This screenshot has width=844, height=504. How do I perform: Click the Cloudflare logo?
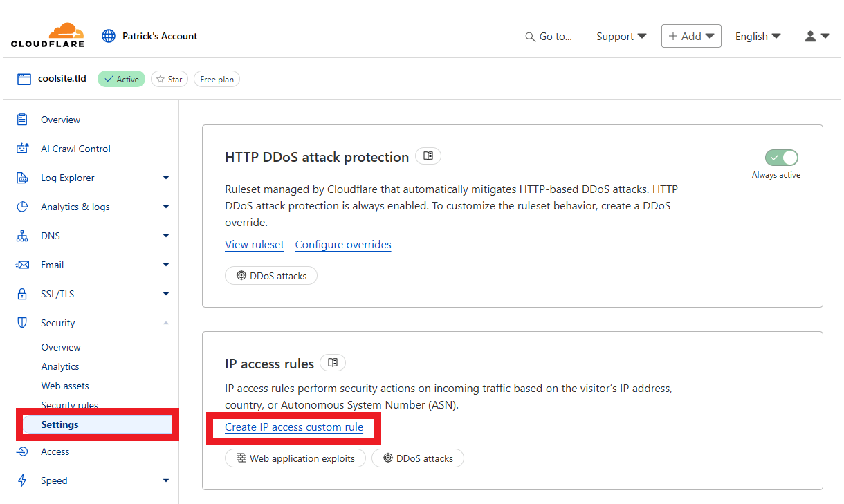click(x=48, y=35)
